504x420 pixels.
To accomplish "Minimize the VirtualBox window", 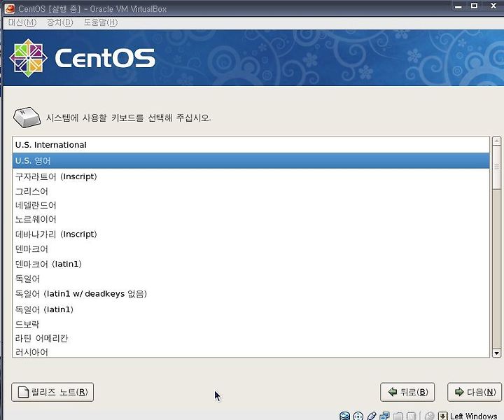I will [x=458, y=6].
